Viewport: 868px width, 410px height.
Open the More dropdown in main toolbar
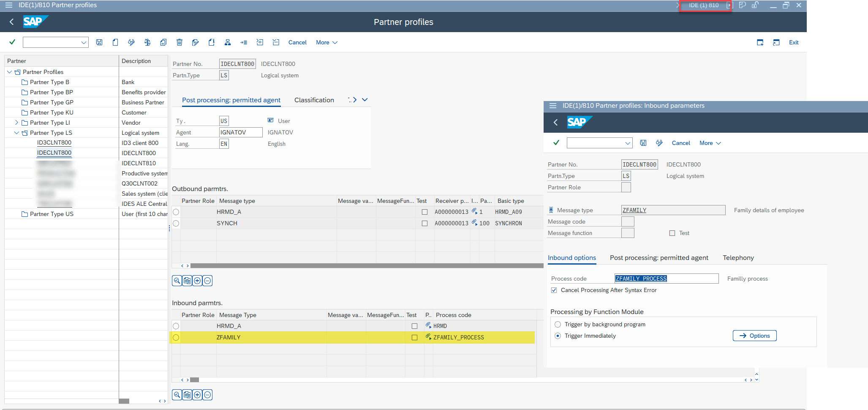(x=327, y=42)
